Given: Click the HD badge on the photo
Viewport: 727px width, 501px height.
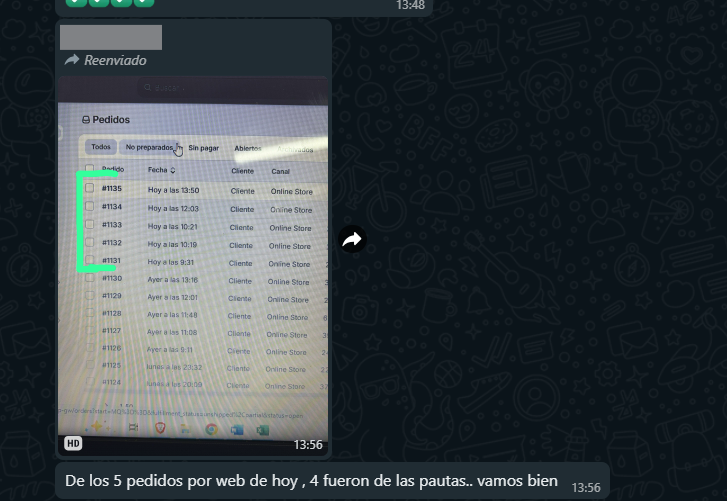Looking at the screenshot, I should [x=73, y=444].
